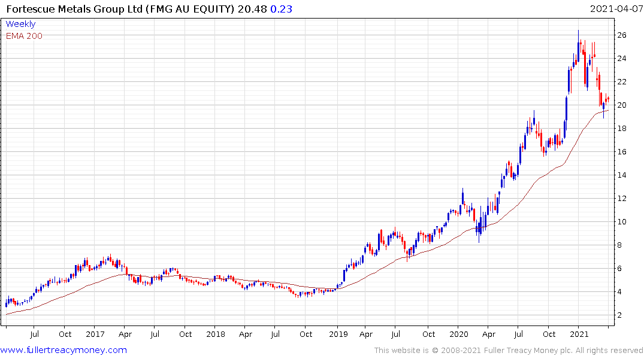Click the 2 price axis label
Viewport: 644px width, 359px height.
point(620,316)
